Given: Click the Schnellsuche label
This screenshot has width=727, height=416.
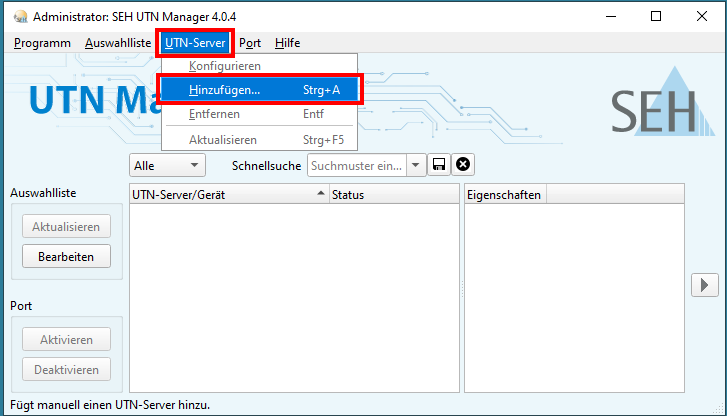Looking at the screenshot, I should click(x=266, y=166).
